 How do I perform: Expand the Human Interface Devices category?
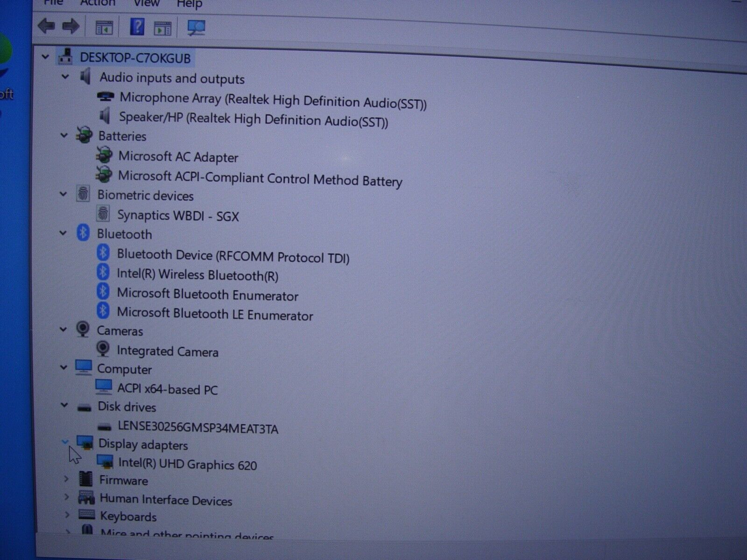(67, 497)
